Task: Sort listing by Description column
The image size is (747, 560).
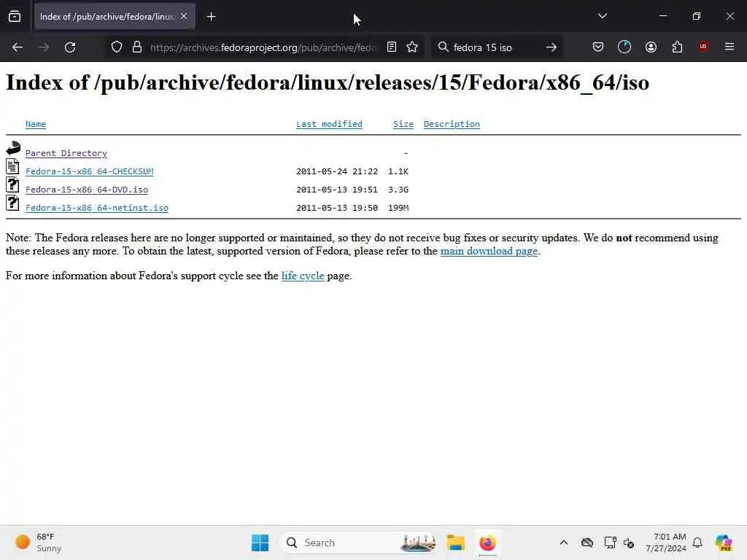Action: [x=452, y=124]
